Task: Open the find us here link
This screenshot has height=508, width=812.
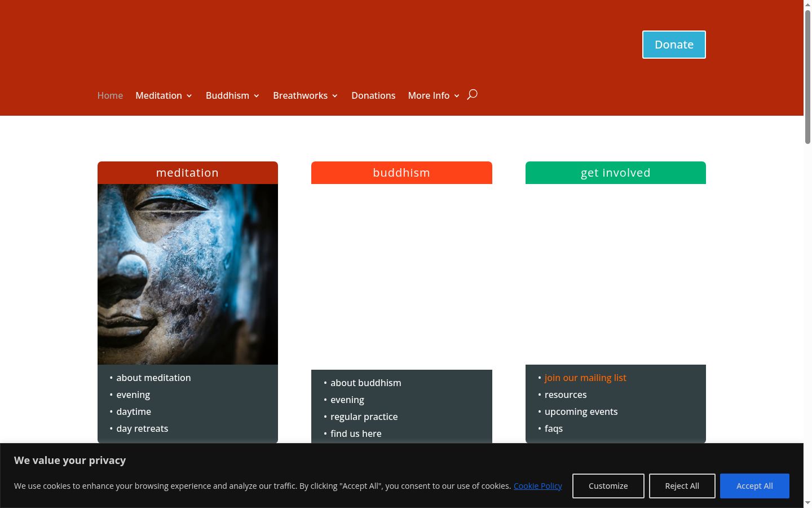Action: [356, 433]
